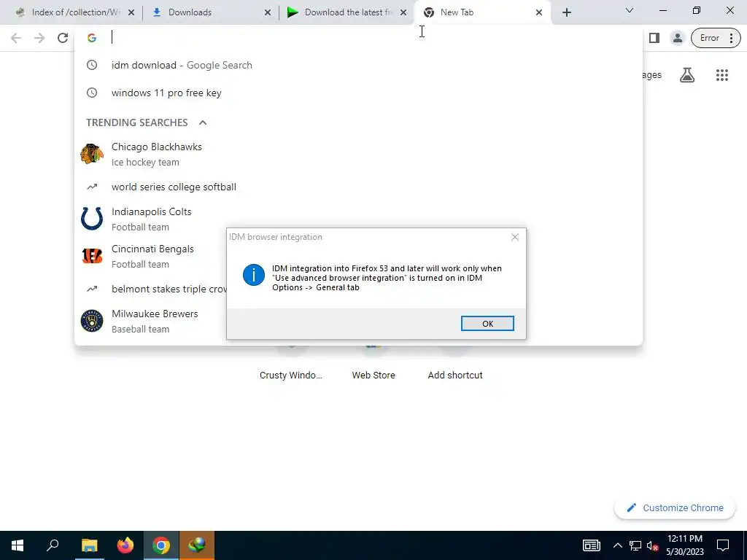The height and width of the screenshot is (560, 747).
Task: Select windows 11 pro free key suggestion
Action: coord(358,93)
